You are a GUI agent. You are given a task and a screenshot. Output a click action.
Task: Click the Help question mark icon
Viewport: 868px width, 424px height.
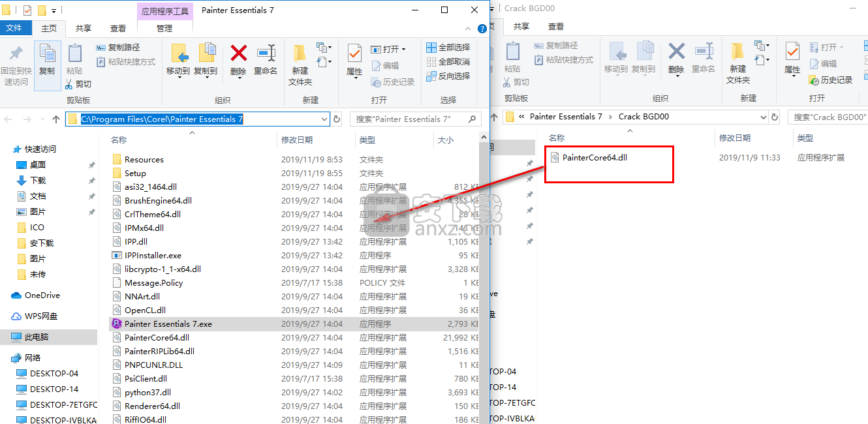[x=482, y=29]
